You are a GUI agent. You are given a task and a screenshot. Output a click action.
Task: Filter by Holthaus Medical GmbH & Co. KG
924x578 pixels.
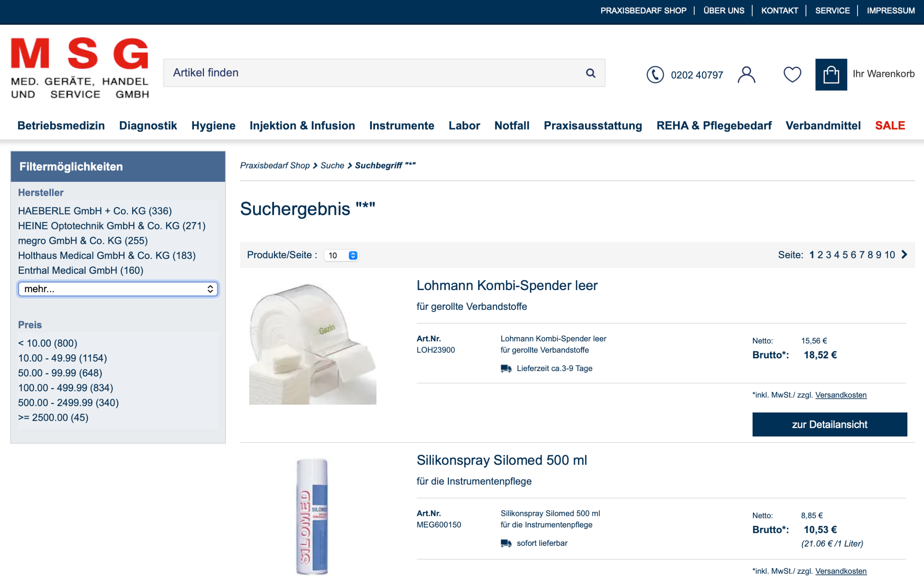click(x=107, y=256)
